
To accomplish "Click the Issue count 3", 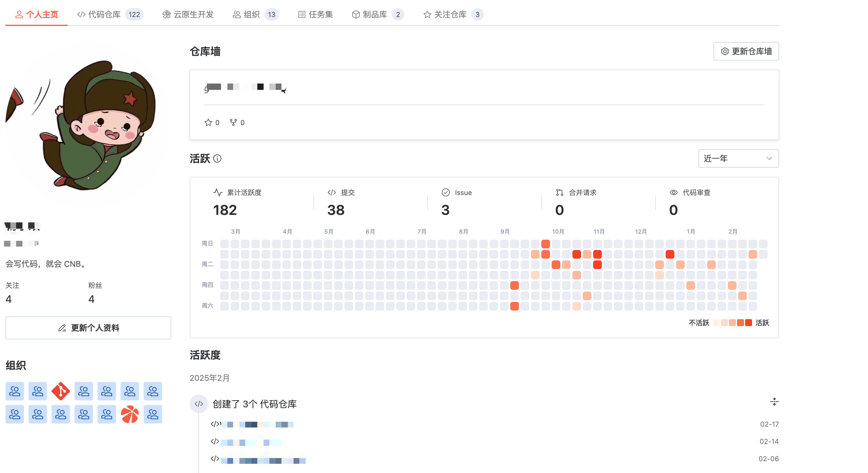I will [446, 210].
